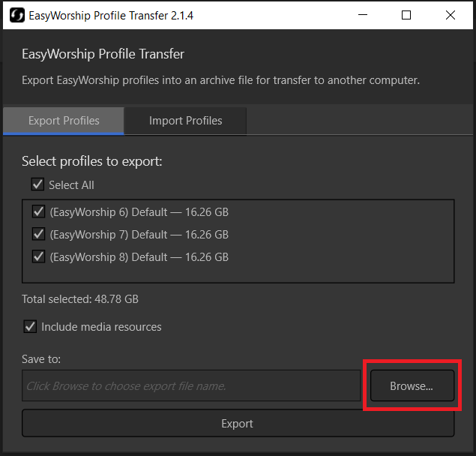Image resolution: width=476 pixels, height=456 pixels.
Task: Open the Import Profiles tab
Action: click(185, 121)
